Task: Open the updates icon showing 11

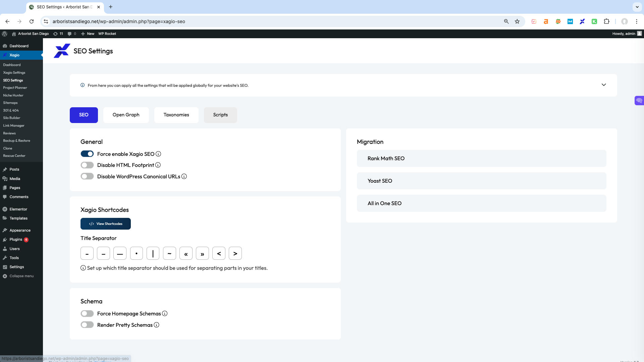Action: coord(58,34)
